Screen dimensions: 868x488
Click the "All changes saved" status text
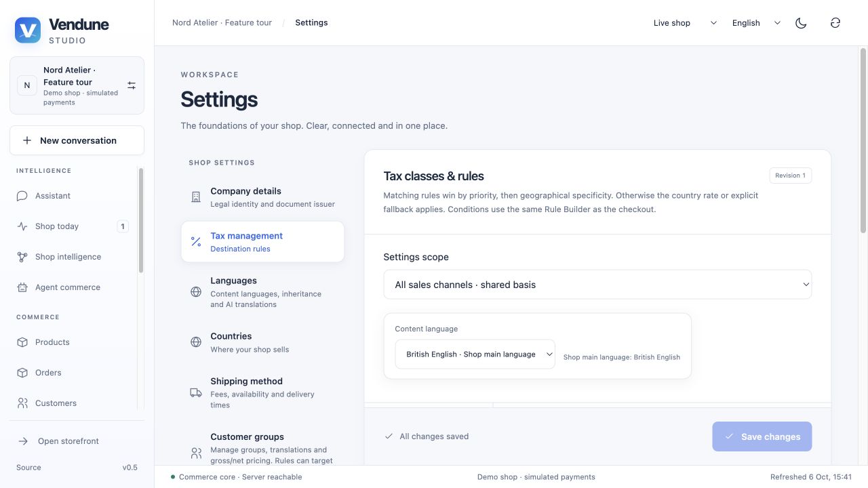click(434, 436)
